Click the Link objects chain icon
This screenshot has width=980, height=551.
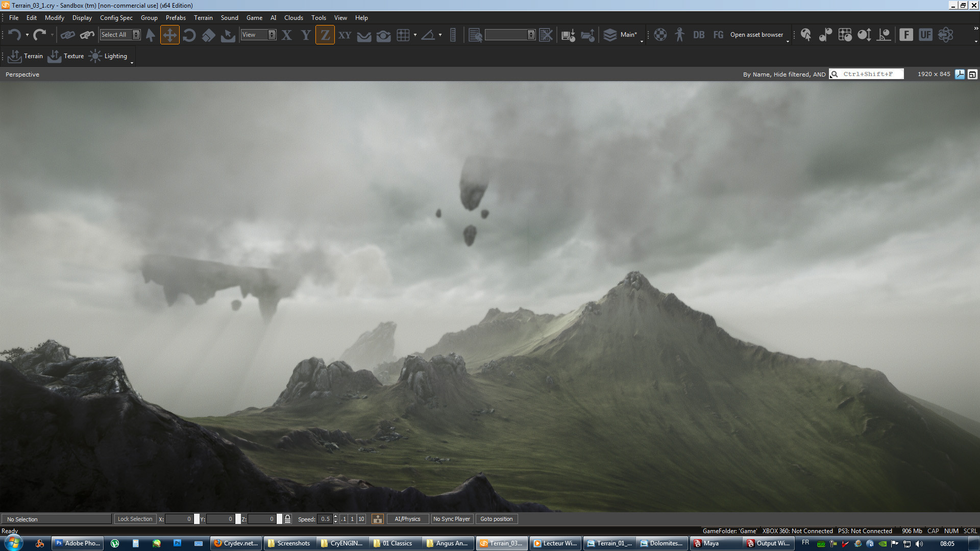67,35
